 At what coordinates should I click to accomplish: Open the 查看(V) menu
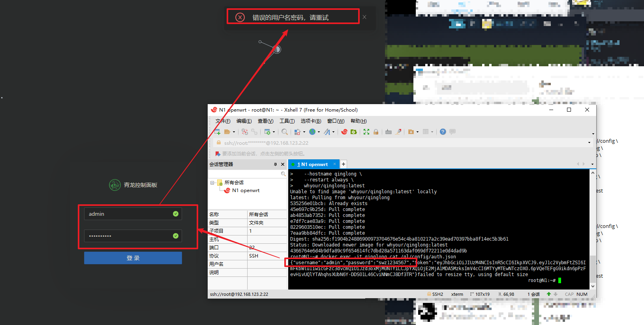click(x=265, y=121)
